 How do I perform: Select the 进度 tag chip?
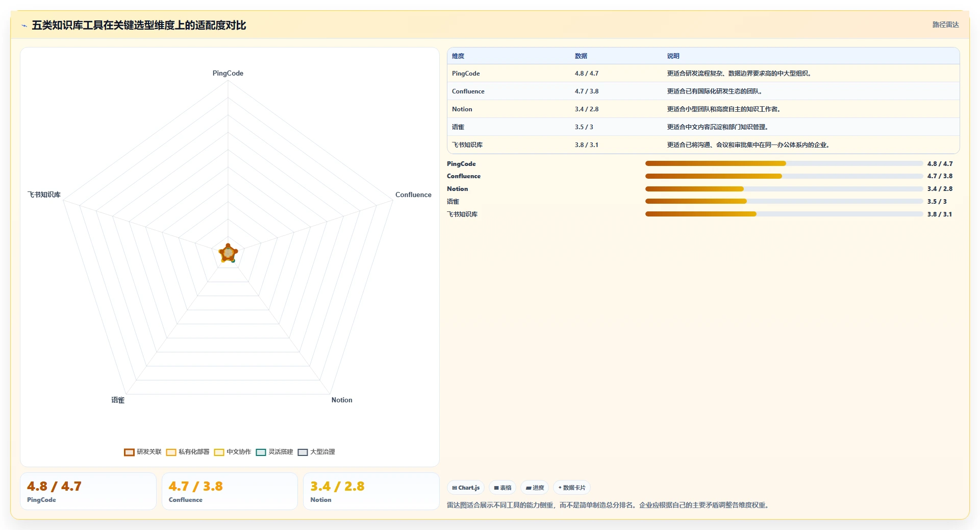tap(535, 488)
